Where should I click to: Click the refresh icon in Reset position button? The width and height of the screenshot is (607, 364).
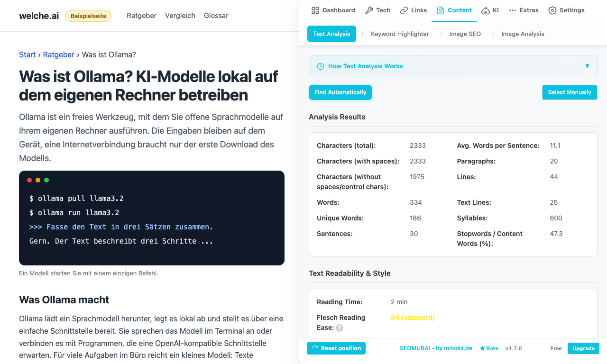pyautogui.click(x=315, y=348)
